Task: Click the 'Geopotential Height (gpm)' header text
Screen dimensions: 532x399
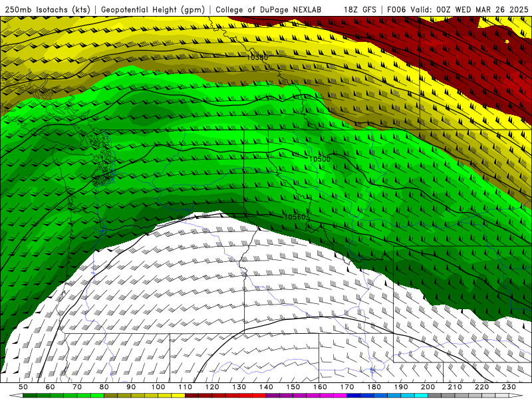Action: pyautogui.click(x=153, y=10)
